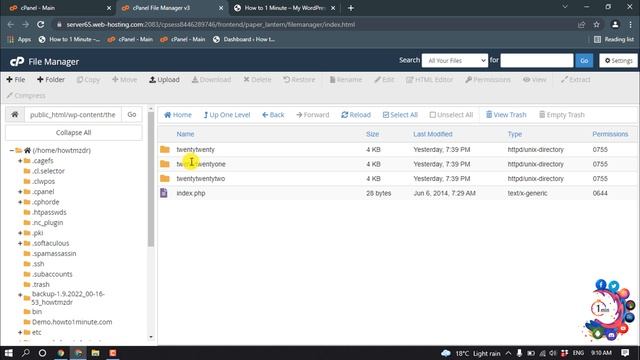This screenshot has height=360, width=640.
Task: Select the twentytwenty folder row
Action: click(398, 149)
